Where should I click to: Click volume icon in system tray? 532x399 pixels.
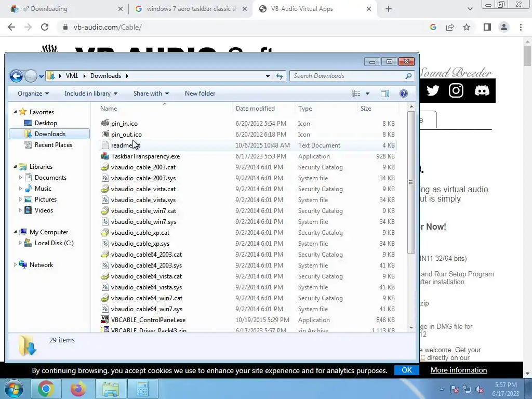pos(480,390)
